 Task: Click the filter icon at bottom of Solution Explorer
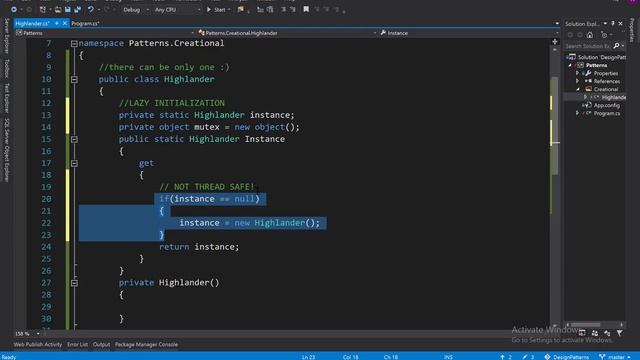[x=620, y=333]
